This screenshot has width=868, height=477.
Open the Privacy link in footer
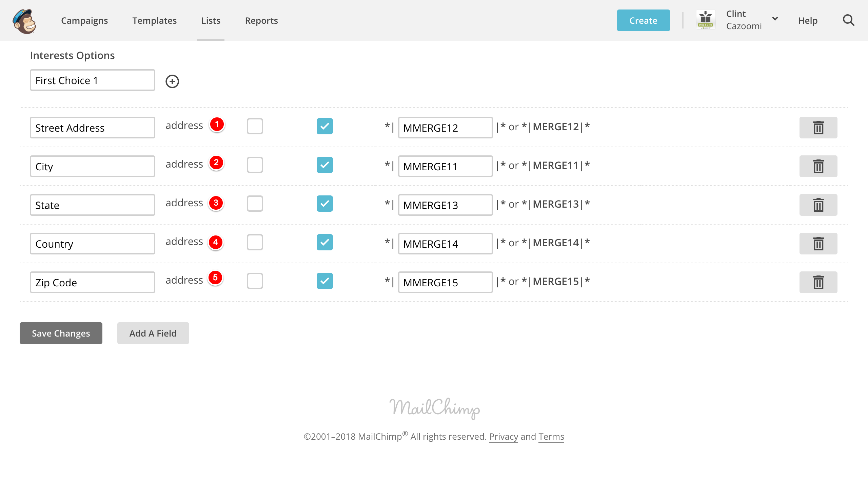click(x=504, y=436)
